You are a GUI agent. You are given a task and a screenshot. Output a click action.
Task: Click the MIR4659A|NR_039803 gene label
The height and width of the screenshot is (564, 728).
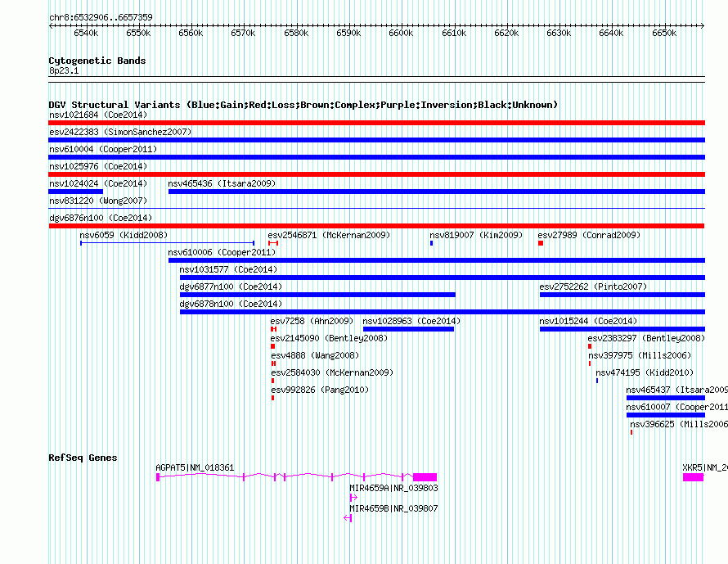[x=393, y=488]
